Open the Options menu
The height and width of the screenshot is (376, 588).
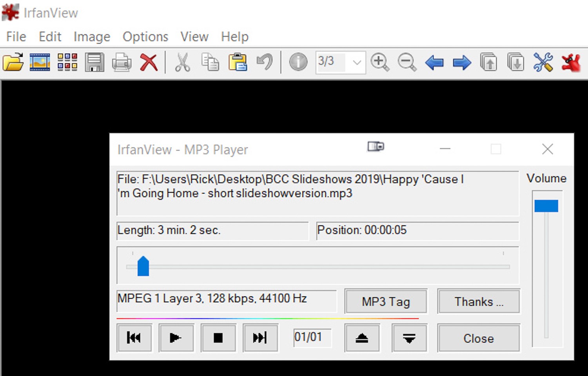[x=145, y=37]
